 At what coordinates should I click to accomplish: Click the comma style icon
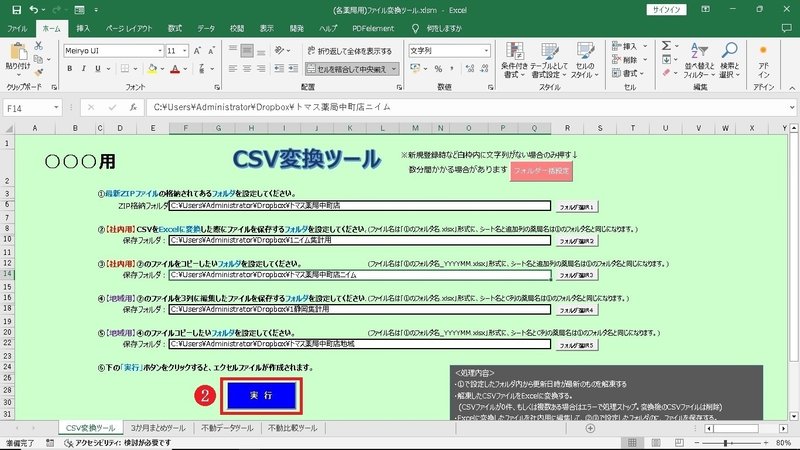click(x=452, y=68)
